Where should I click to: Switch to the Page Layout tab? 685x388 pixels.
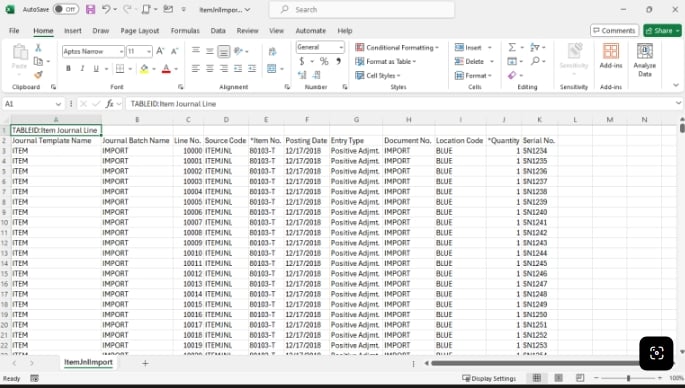pos(140,31)
